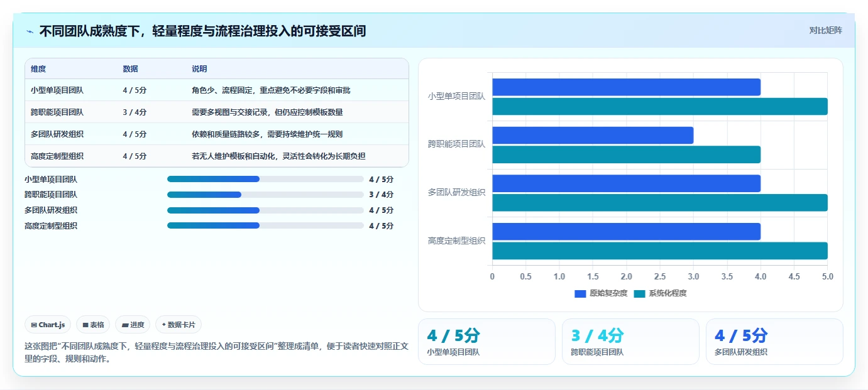This screenshot has width=868, height=390.
Task: Click the teal 系统化程度 bar for 高度定制型组织
Action: pyautogui.click(x=660, y=251)
